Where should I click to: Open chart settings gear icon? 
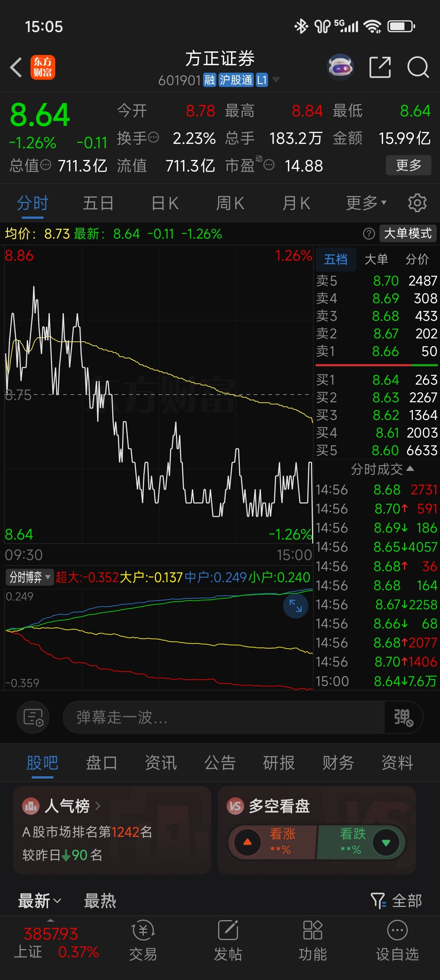point(417,203)
